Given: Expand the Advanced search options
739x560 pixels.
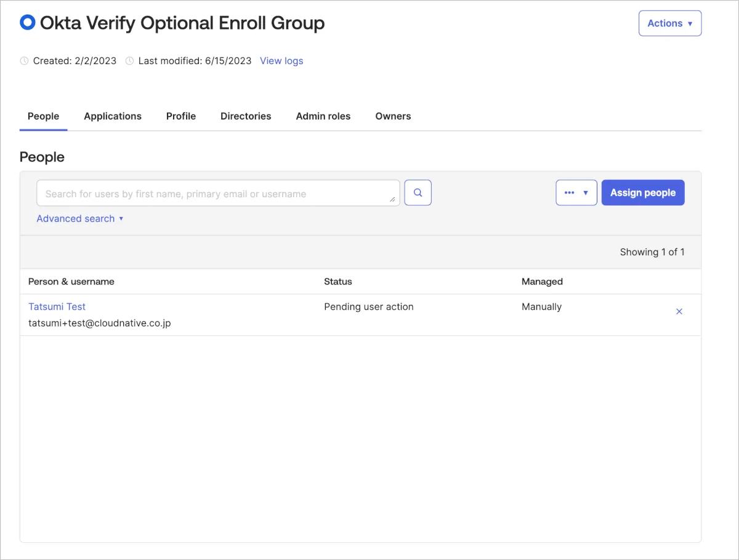Looking at the screenshot, I should [x=80, y=219].
